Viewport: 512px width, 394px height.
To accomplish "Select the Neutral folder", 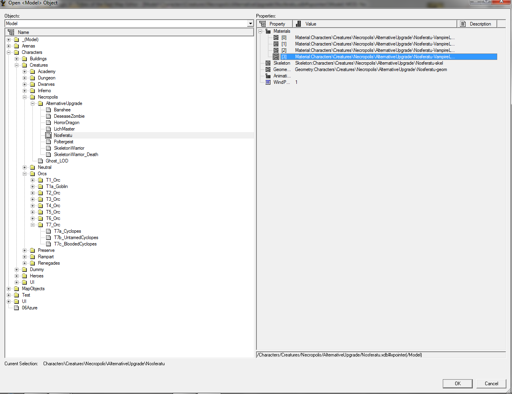I will (44, 167).
